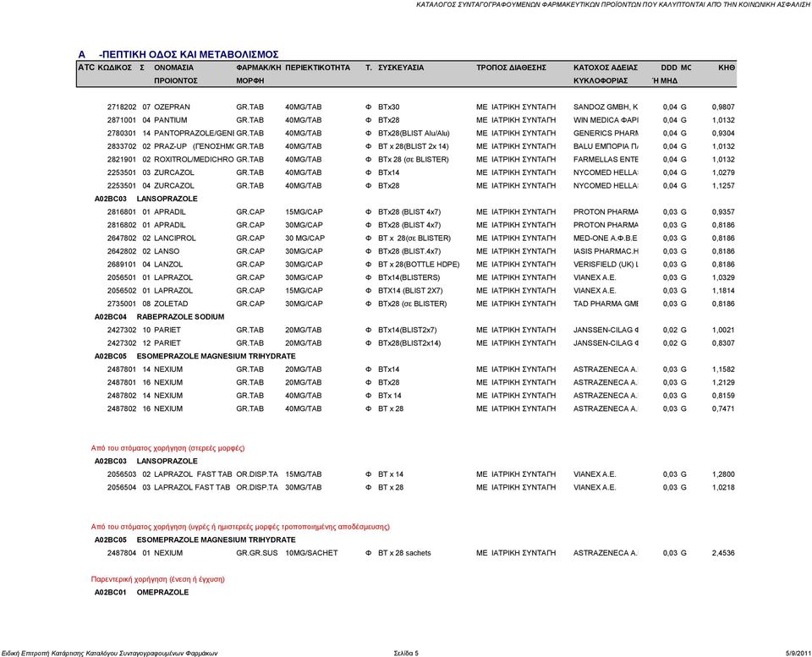Image resolution: width=812 pixels, height=657 pixels.
Task: Click the price '2,4536'
Action: click(x=723, y=553)
